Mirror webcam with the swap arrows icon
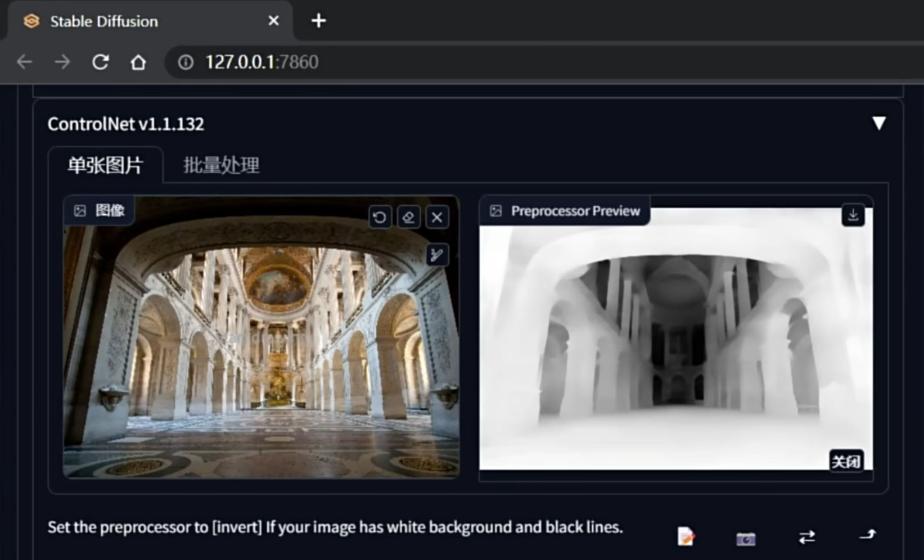 tap(807, 537)
